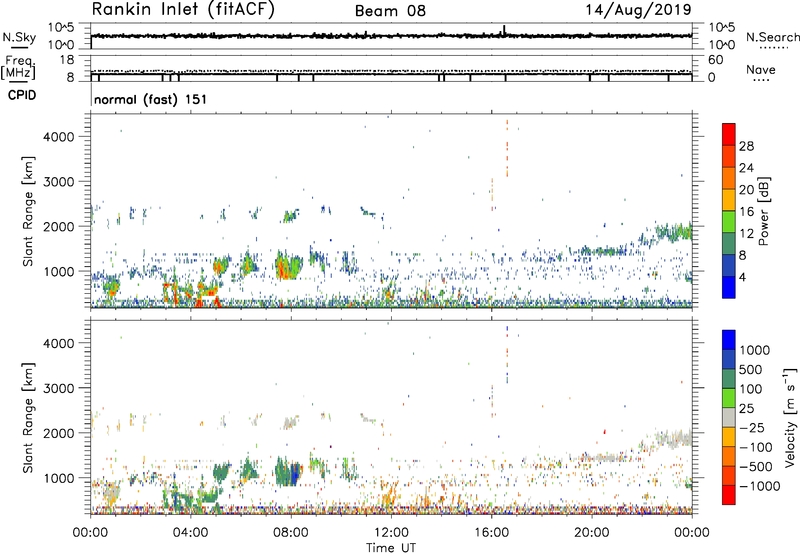This screenshot has width=800, height=554.
Task: Pick the bottom red segment of the velocity colorbar
Action: 729,495
